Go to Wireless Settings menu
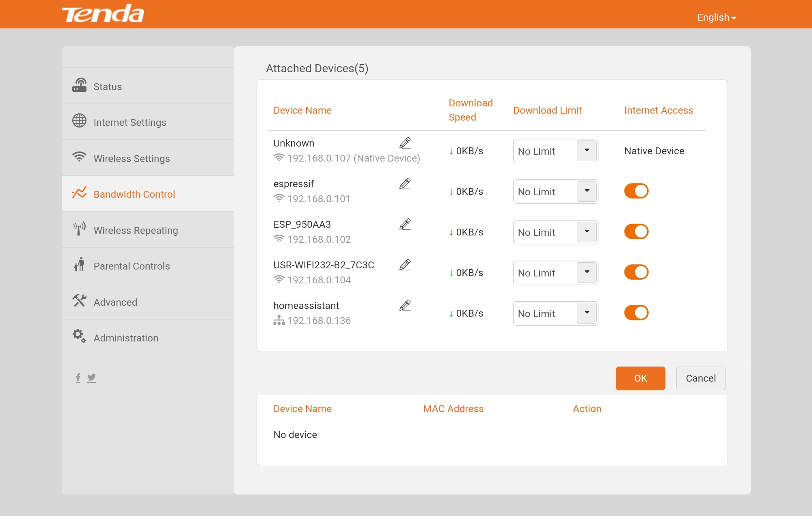812x516 pixels. (x=132, y=158)
